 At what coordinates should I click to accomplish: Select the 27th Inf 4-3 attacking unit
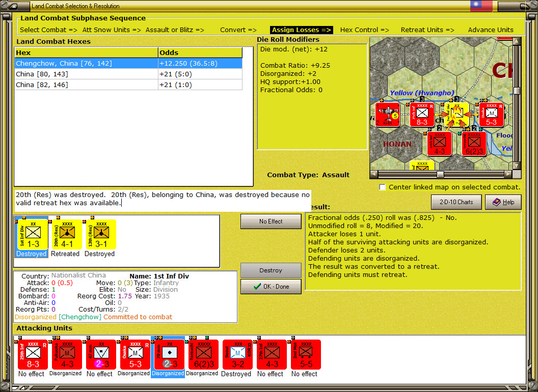(x=272, y=355)
